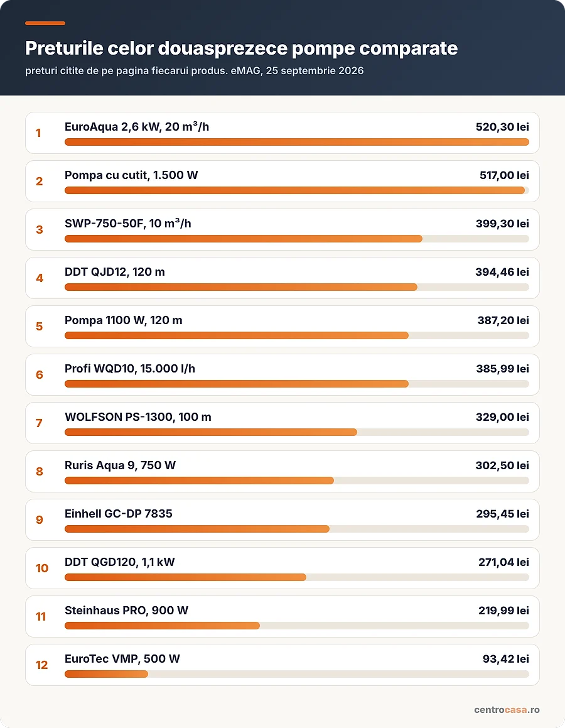The image size is (565, 728).
Task: Click the 520,30 lei price value
Action: (x=502, y=127)
